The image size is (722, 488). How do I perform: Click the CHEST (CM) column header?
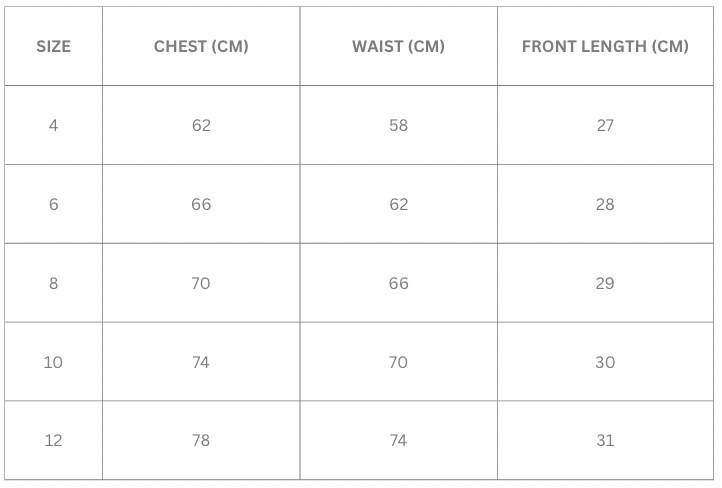pyautogui.click(x=201, y=46)
